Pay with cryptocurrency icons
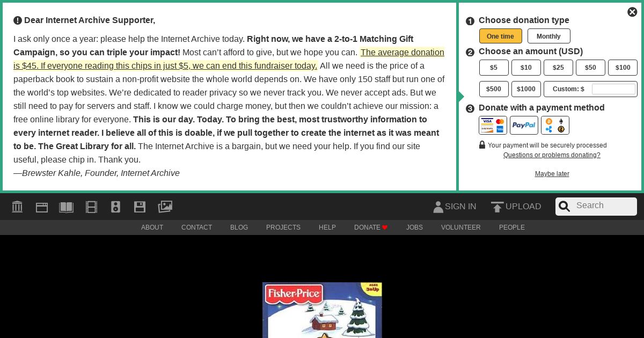This screenshot has height=338, width=644. click(x=555, y=126)
